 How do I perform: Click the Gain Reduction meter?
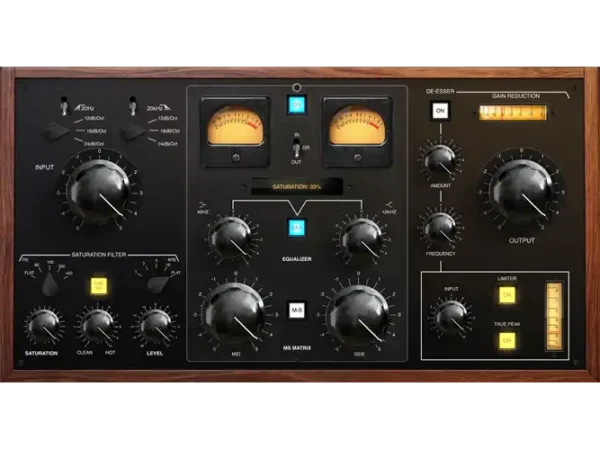513,113
